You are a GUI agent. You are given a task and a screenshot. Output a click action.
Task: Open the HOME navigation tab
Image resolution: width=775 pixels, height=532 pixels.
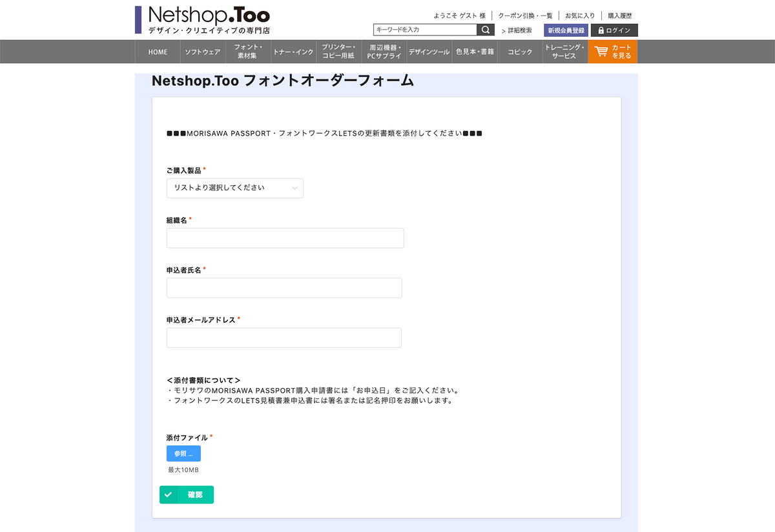158,52
